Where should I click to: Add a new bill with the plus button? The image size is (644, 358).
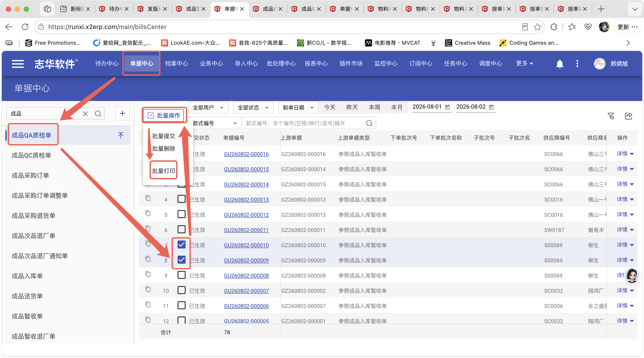(x=123, y=114)
